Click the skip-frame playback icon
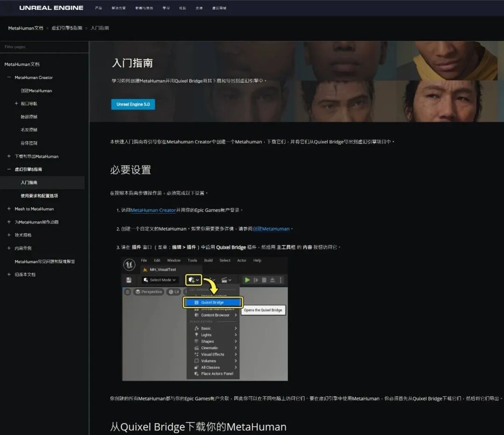Viewport: 504px width, 435px height. tap(256, 280)
